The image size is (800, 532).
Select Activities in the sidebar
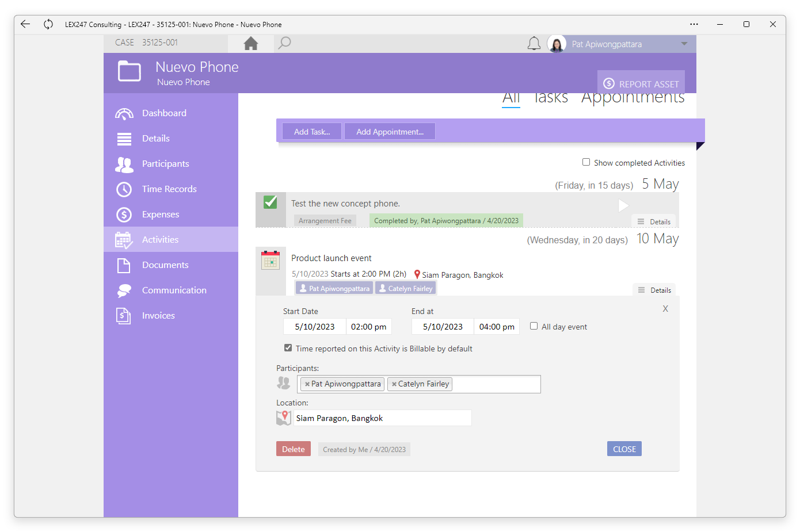tap(171, 239)
